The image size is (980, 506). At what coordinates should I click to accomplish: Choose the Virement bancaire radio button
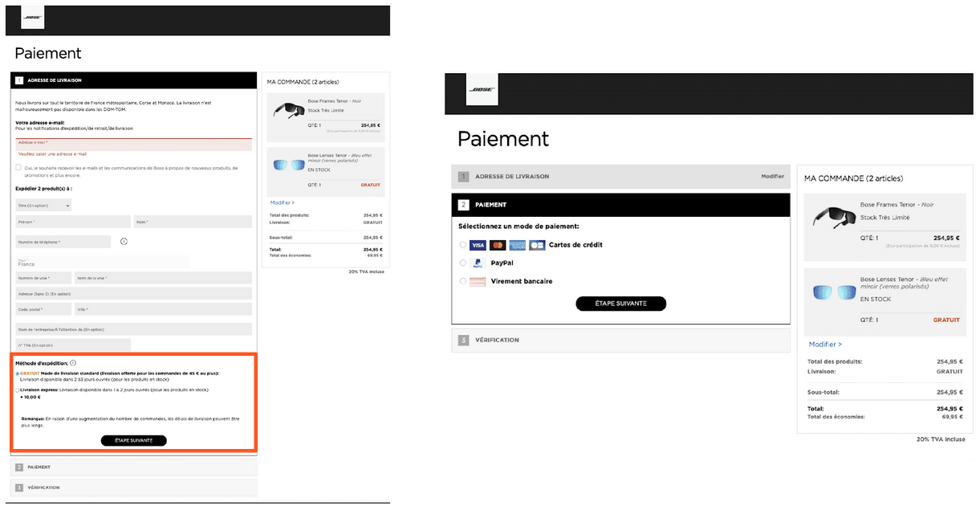[462, 281]
